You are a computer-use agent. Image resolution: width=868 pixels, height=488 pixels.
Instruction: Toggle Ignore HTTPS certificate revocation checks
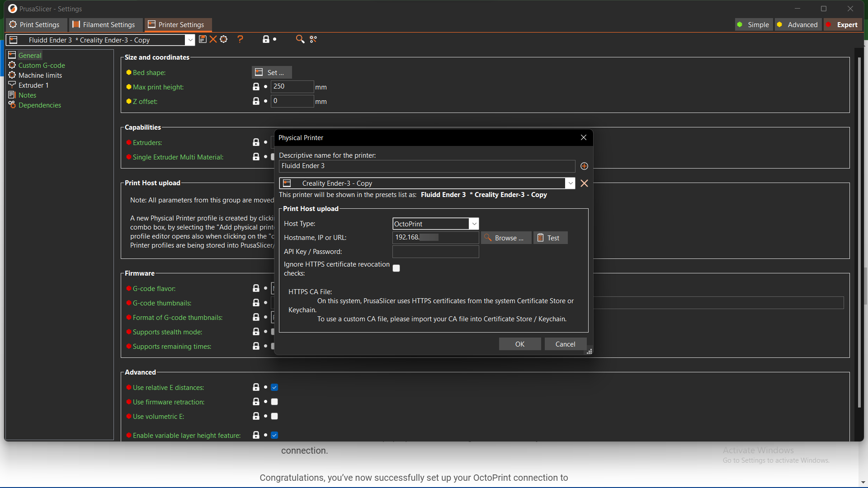(396, 268)
